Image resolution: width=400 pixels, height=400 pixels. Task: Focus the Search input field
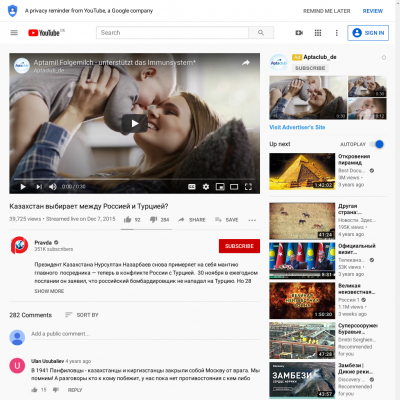pyautogui.click(x=172, y=33)
